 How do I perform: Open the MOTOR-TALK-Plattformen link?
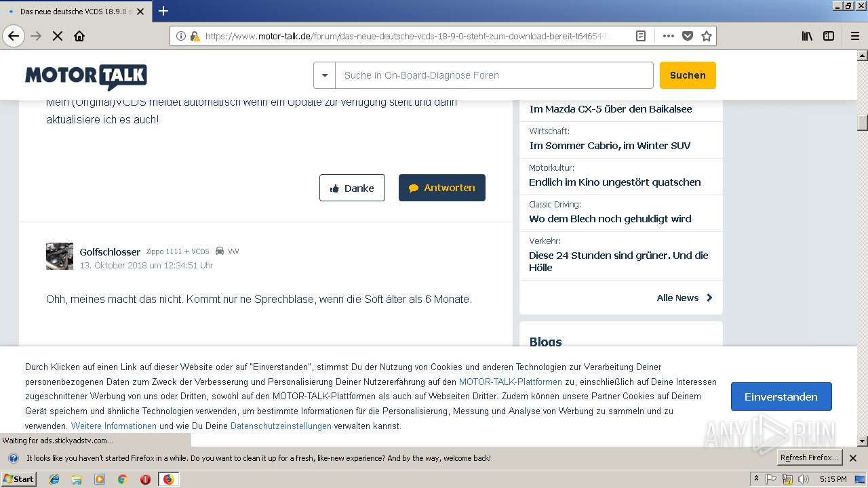point(511,382)
